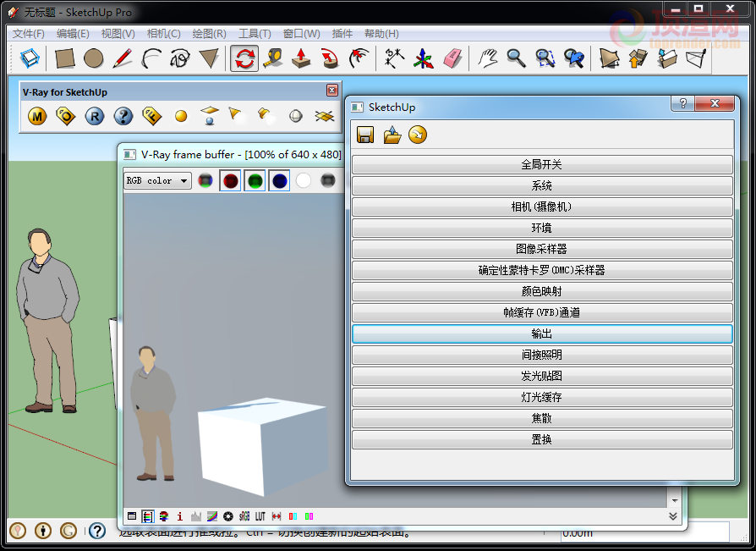The image size is (756, 551).
Task: Toggle sRGB display in frame buffer
Action: point(244,517)
